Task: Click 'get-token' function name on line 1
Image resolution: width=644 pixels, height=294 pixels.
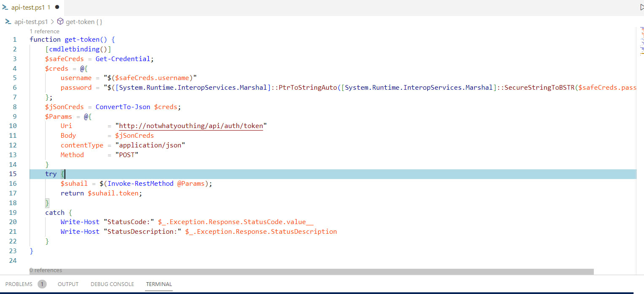Action: [82, 40]
